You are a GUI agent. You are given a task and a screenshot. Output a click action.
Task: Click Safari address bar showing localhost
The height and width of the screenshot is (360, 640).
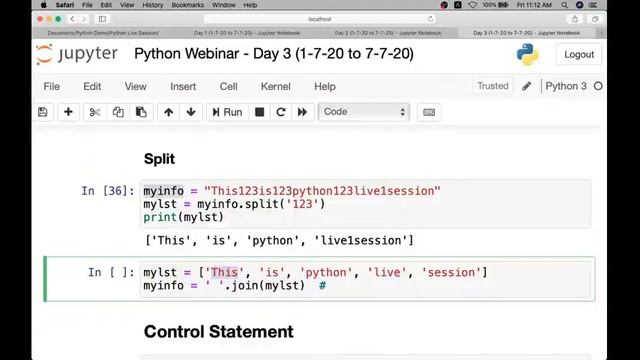coord(320,19)
